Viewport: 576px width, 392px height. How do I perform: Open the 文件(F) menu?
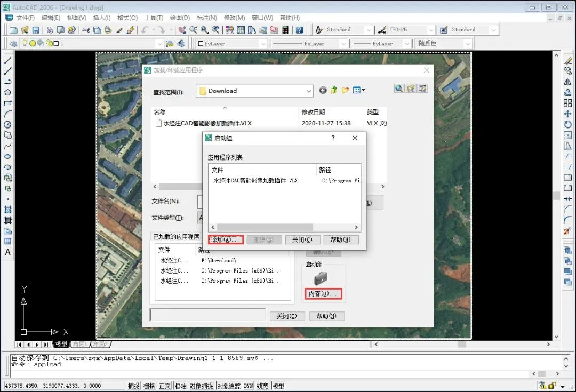coord(26,18)
